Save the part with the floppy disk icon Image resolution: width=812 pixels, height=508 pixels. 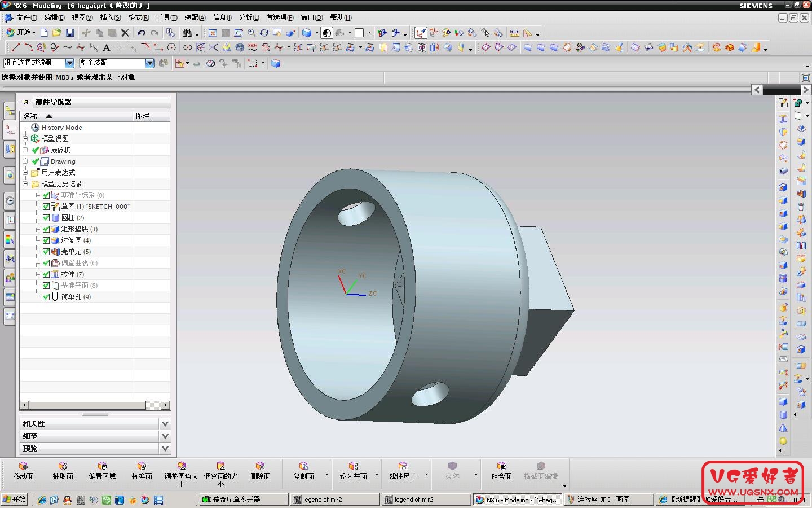[70, 33]
